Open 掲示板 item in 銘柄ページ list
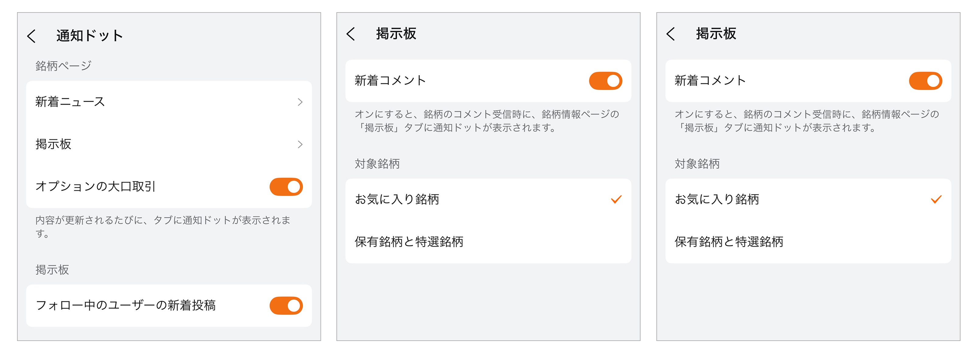Viewport: 980px width, 355px height. coord(54,144)
